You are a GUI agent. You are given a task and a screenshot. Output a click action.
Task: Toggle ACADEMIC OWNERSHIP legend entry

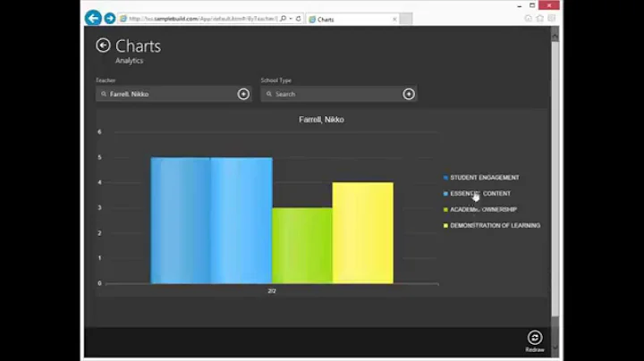(480, 209)
